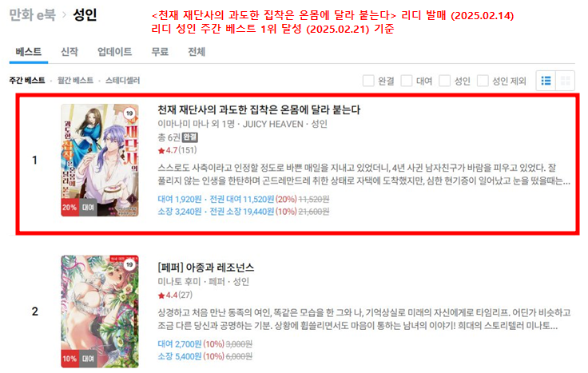Click the 완결 badge next to 총 6권
The height and width of the screenshot is (373, 588).
click(190, 137)
